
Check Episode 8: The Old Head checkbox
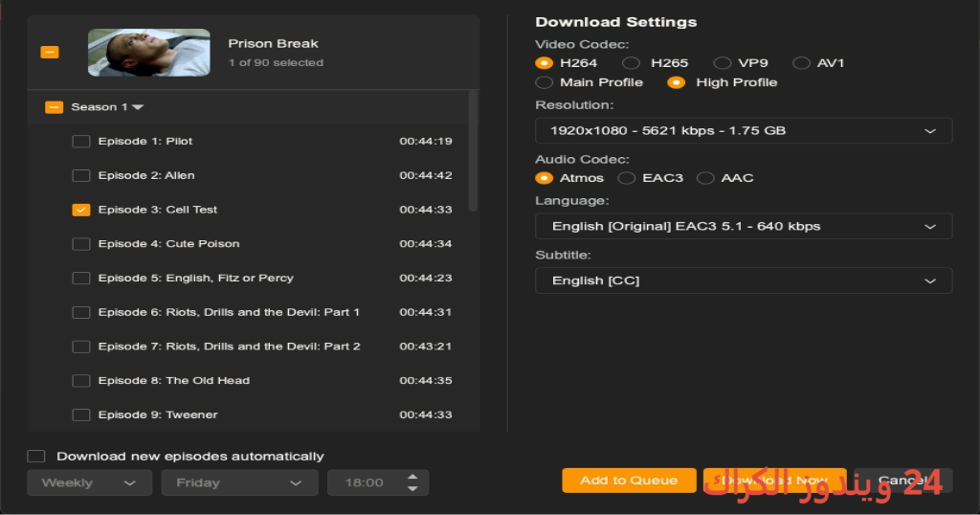tap(81, 381)
